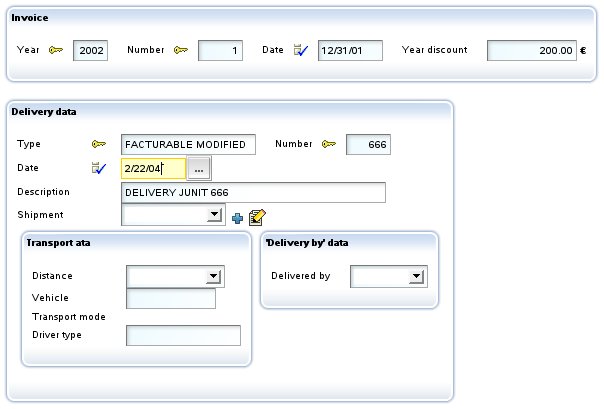Open the Delivered by dropdown
Screen dimensions: 604x409
click(x=416, y=276)
